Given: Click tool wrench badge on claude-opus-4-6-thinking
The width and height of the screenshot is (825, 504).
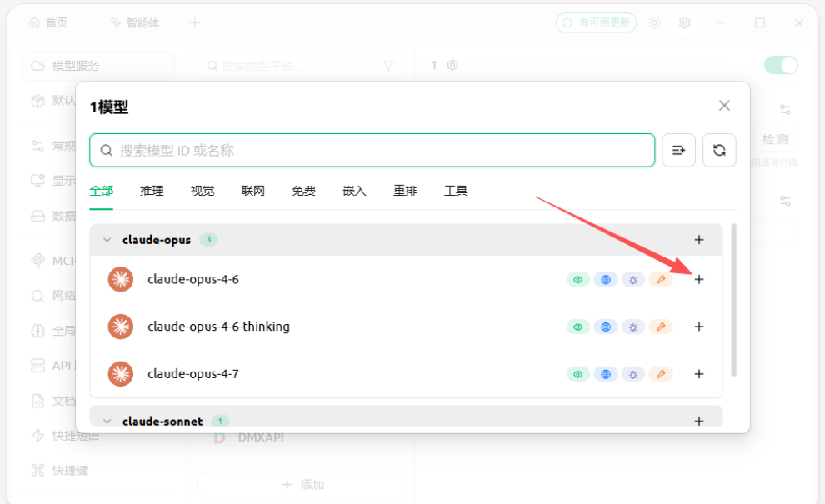Looking at the screenshot, I should coord(660,327).
